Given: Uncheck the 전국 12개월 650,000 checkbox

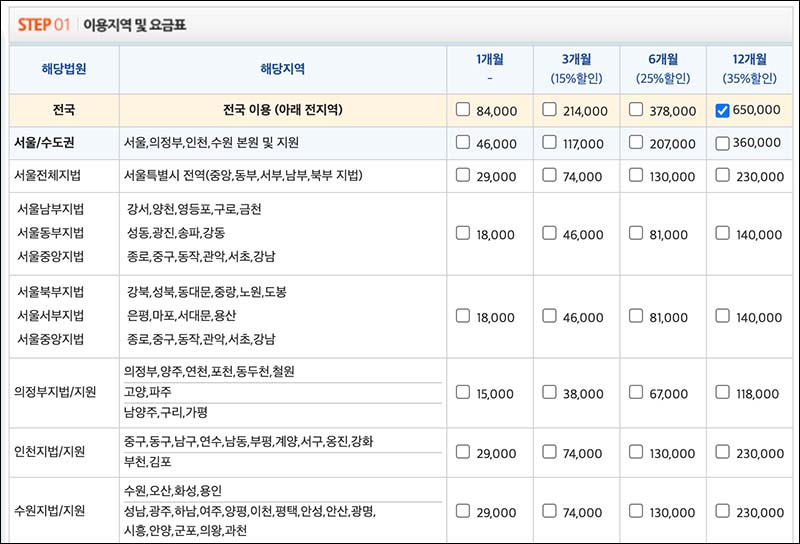Looking at the screenshot, I should click(723, 110).
